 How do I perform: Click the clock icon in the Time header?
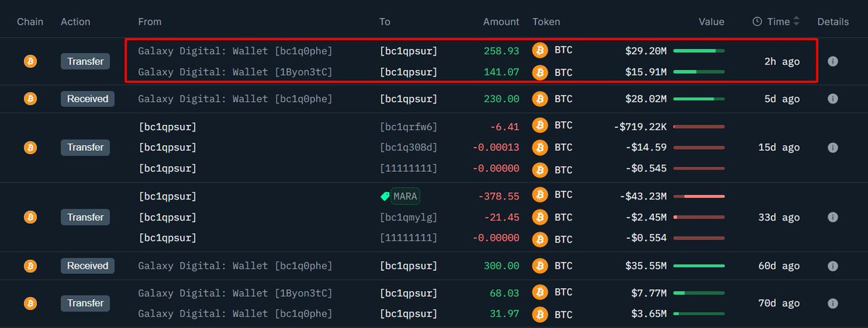click(757, 22)
